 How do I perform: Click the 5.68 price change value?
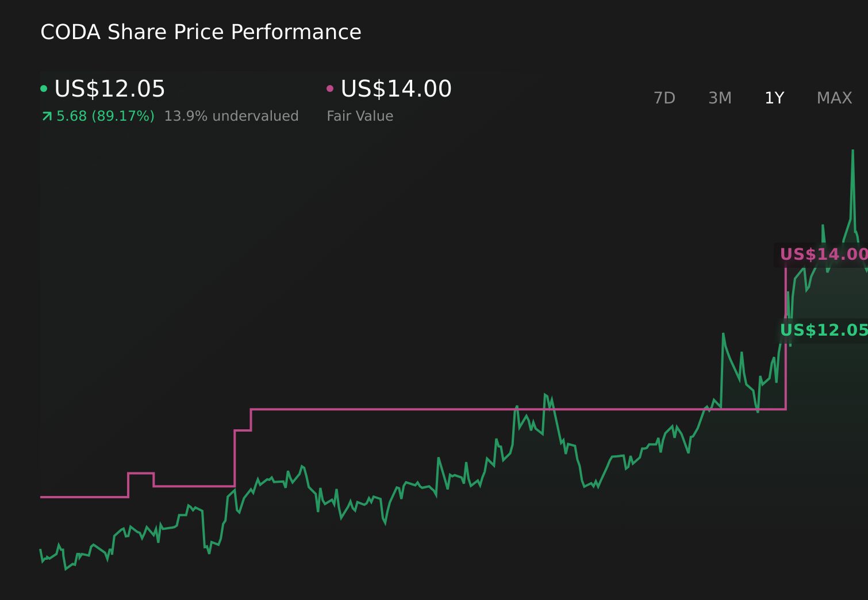[71, 116]
